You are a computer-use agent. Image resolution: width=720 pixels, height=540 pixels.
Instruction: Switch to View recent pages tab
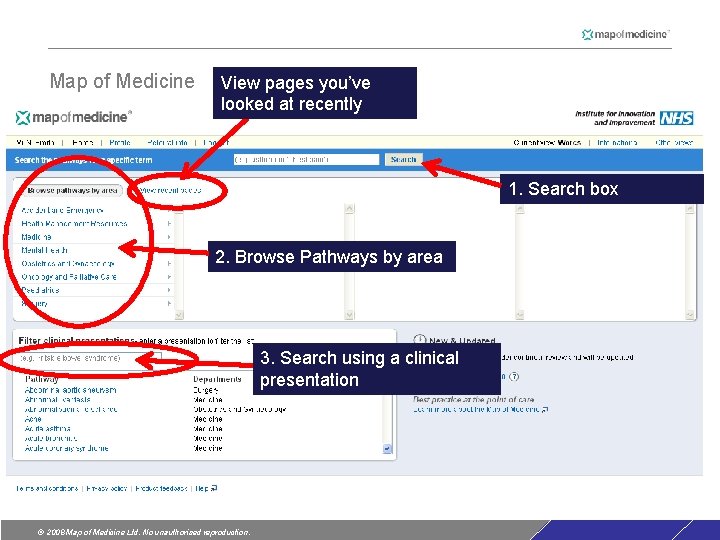click(x=170, y=190)
